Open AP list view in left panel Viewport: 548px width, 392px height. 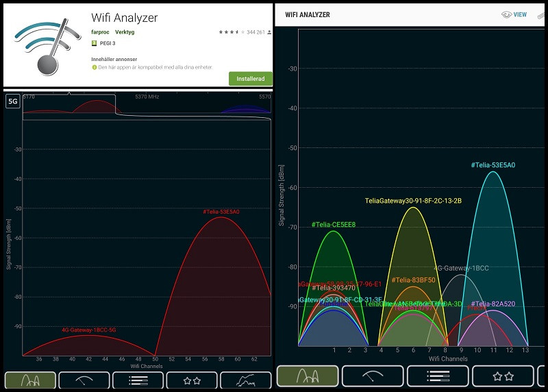pos(138,380)
